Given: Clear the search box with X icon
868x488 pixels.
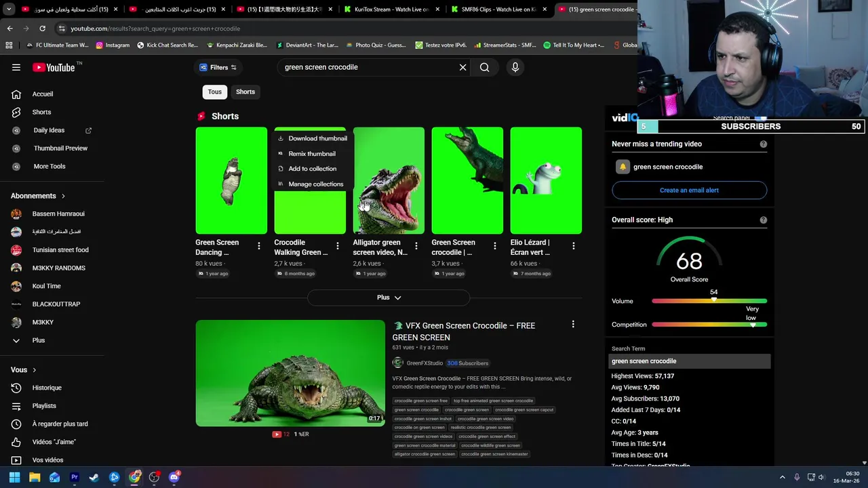Looking at the screenshot, I should click(x=462, y=67).
